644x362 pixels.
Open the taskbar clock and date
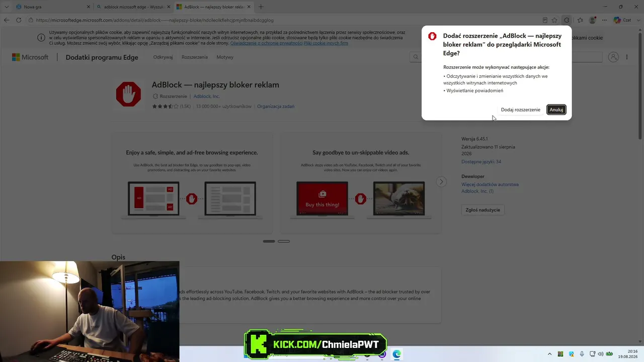tap(629, 354)
